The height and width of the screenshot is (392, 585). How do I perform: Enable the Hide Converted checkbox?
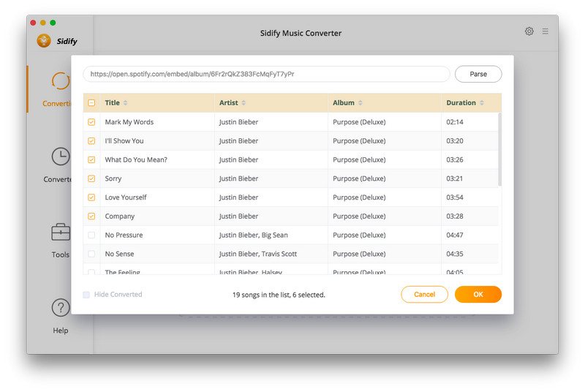86,295
